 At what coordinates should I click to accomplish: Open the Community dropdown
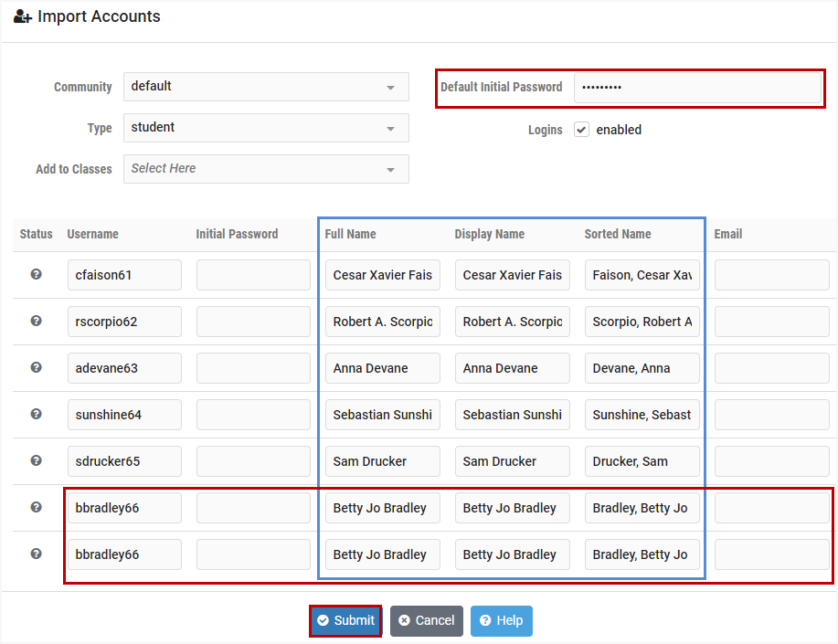266,87
